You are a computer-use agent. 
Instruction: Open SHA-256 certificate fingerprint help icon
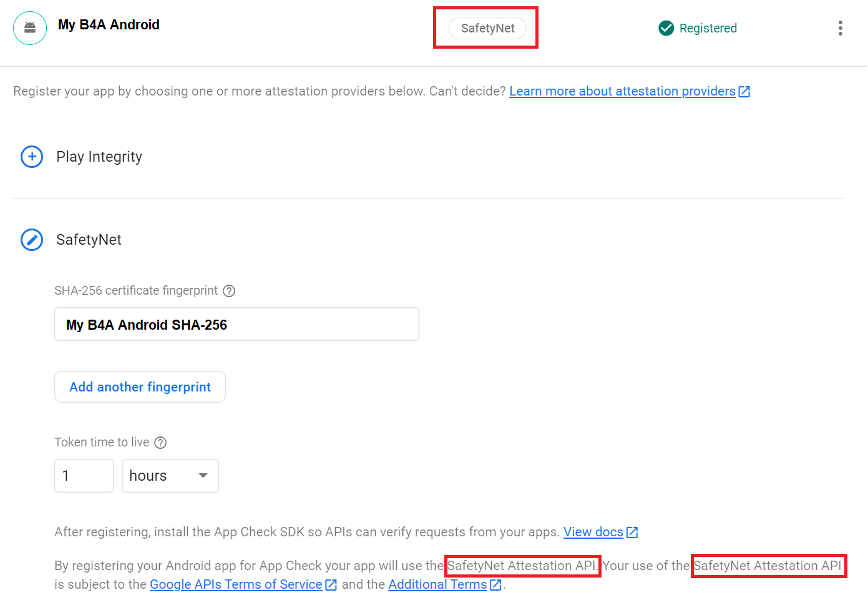pos(229,291)
